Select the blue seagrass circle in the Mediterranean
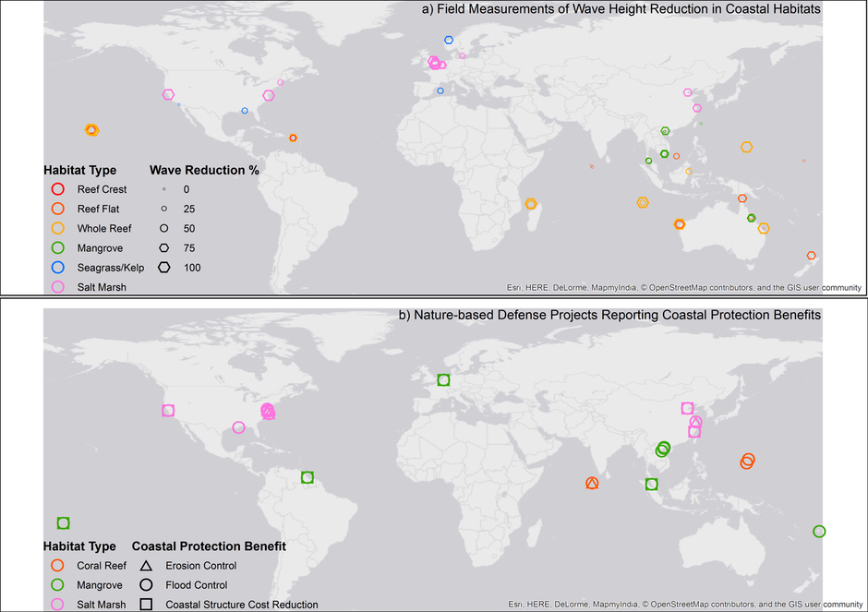Viewport: 868px width, 612px height. (x=440, y=90)
